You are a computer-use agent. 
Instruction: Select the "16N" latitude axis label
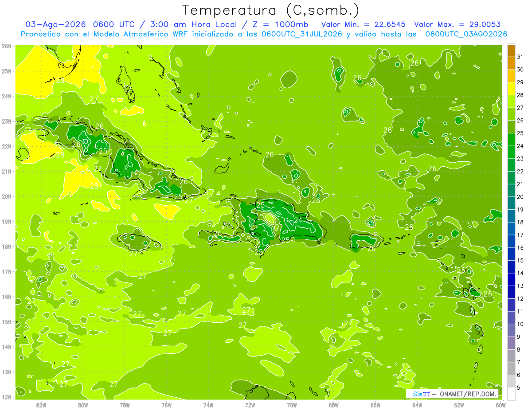tap(7, 297)
